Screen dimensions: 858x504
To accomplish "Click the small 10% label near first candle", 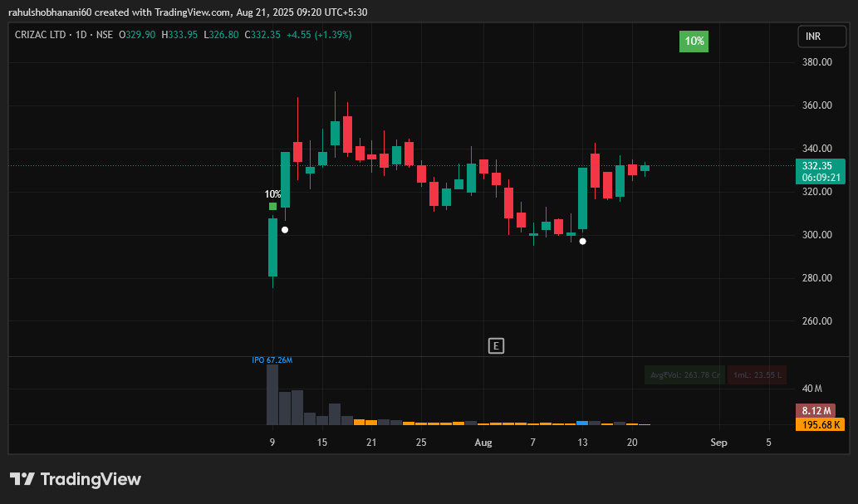I will click(x=272, y=194).
